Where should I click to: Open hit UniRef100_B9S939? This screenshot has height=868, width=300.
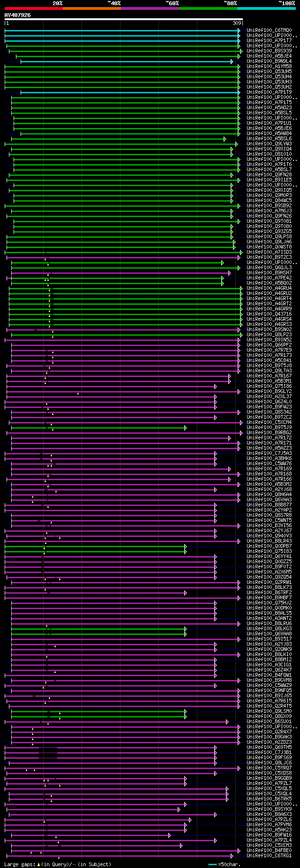tap(269, 51)
